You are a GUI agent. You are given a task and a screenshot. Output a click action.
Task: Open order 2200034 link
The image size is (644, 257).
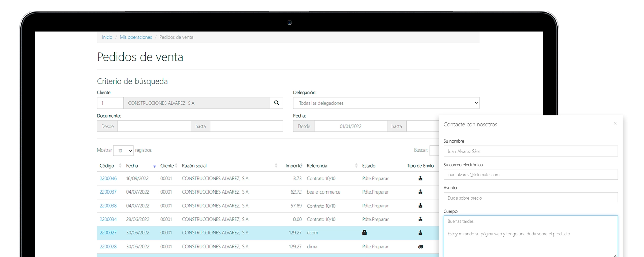coord(108,219)
